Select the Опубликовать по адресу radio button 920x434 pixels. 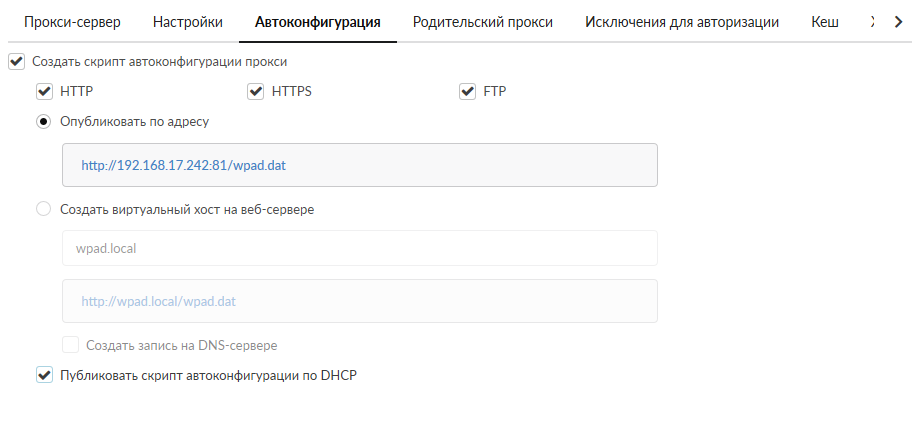[x=43, y=121]
